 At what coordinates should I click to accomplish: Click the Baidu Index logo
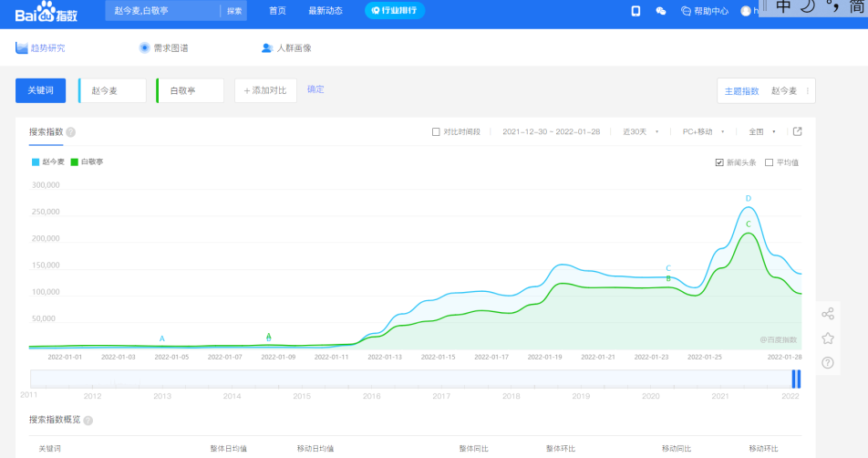pyautogui.click(x=46, y=12)
